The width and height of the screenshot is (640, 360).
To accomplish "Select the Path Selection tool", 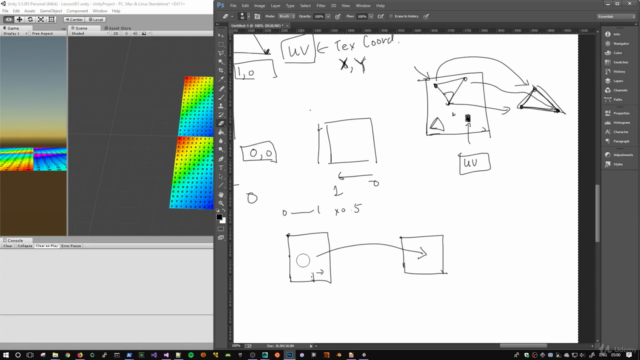I will click(221, 177).
